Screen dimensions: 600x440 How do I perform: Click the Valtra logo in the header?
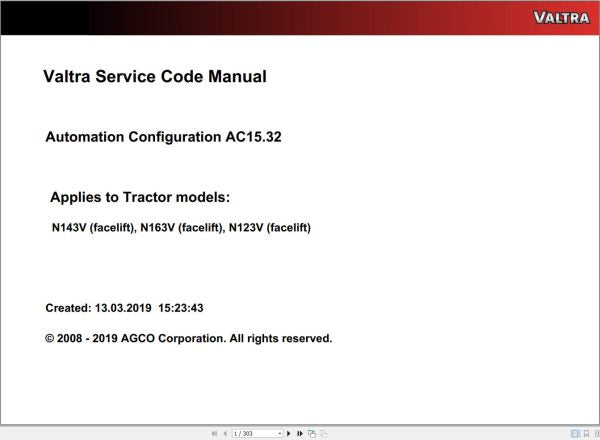(x=561, y=17)
